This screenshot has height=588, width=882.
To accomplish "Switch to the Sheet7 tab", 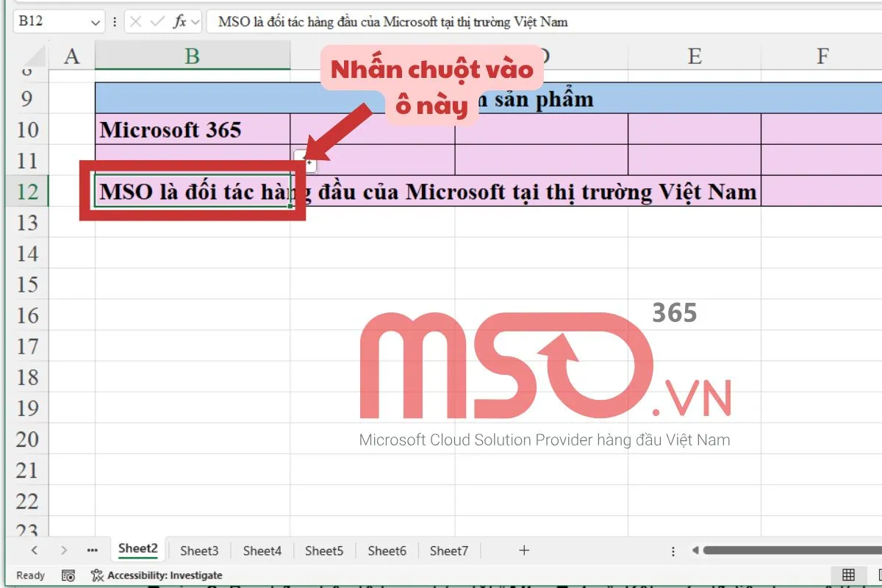I will point(449,551).
